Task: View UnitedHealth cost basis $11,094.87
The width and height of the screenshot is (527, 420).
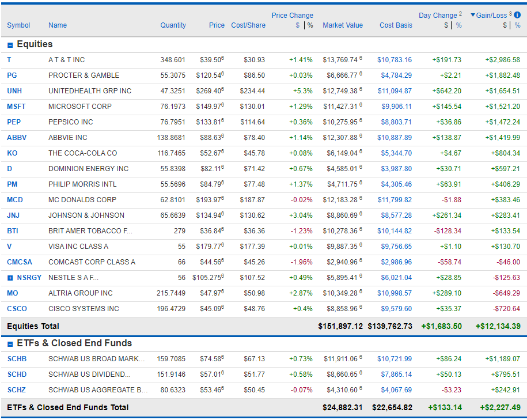Action: tap(395, 91)
